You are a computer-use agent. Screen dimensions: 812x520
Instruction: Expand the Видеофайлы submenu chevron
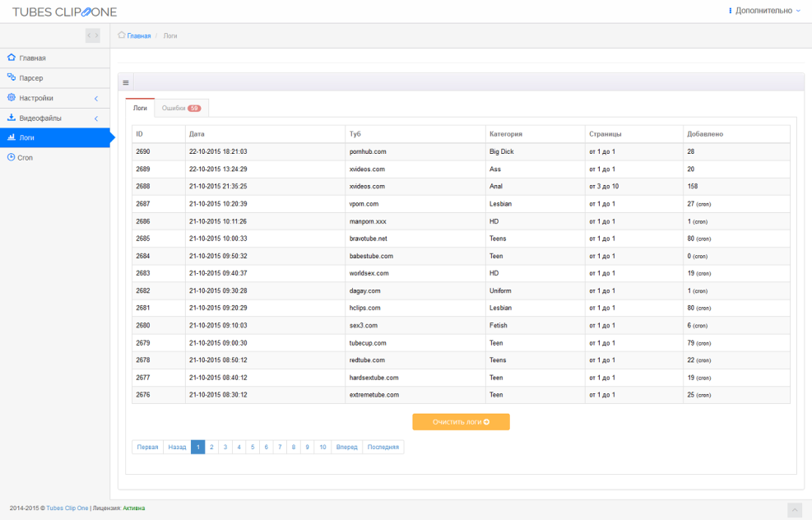click(95, 118)
